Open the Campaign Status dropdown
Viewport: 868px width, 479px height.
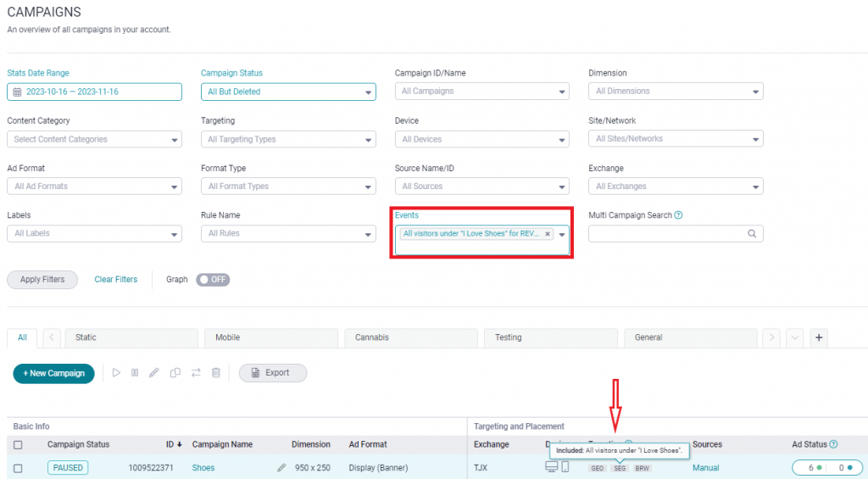(288, 92)
